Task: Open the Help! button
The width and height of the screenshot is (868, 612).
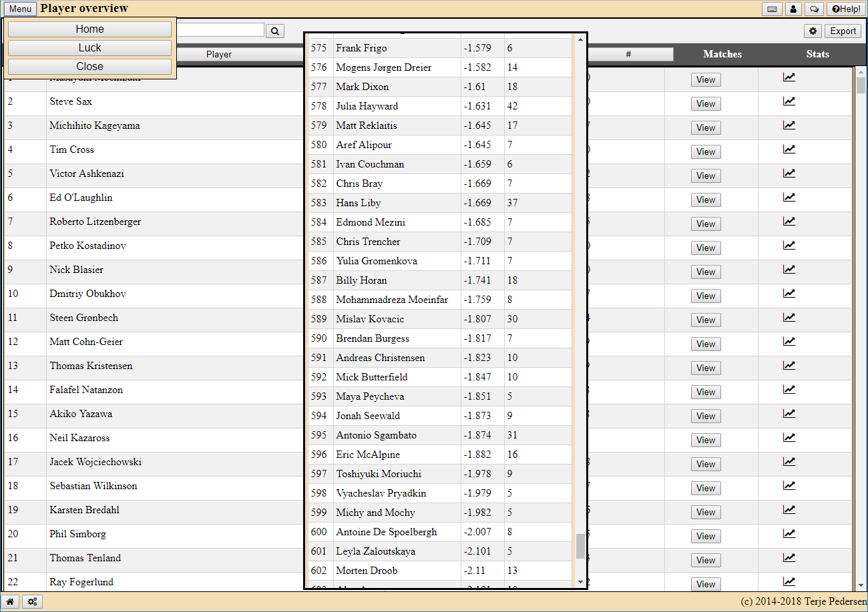Action: [x=846, y=9]
